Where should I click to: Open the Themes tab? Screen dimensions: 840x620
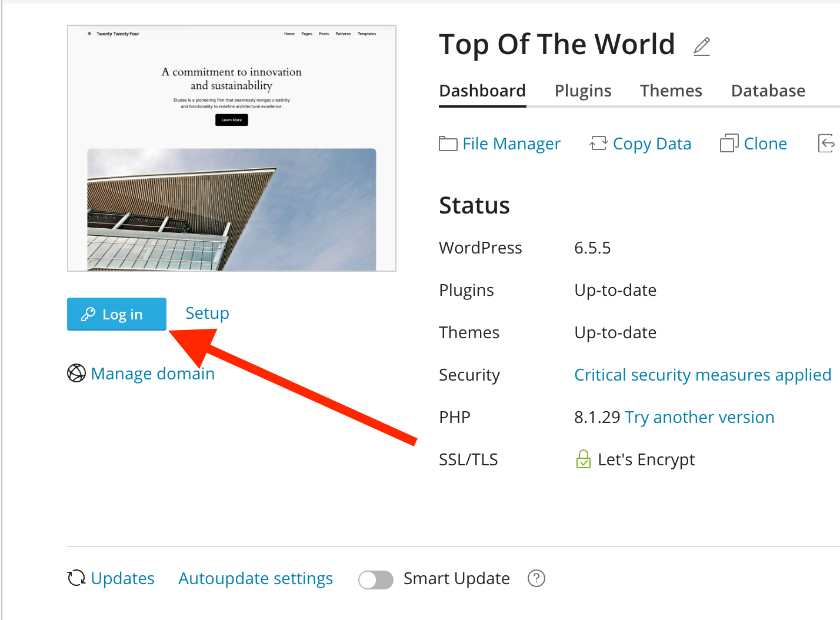point(671,91)
